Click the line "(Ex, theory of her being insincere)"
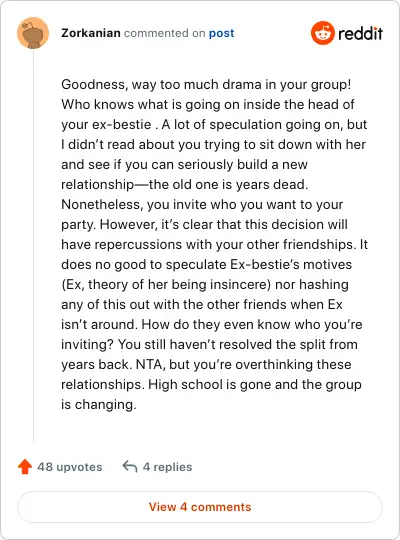 pos(166,284)
